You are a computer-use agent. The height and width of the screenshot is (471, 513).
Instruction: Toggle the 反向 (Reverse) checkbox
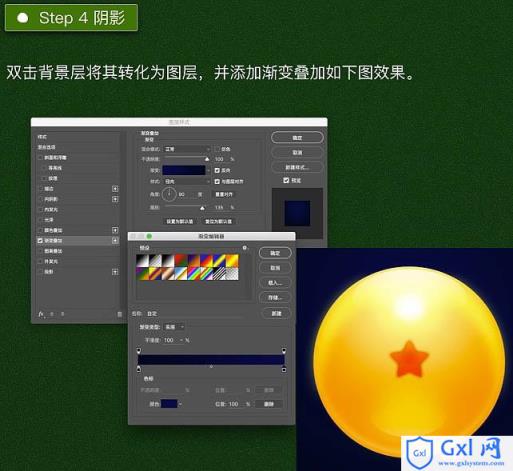point(217,170)
